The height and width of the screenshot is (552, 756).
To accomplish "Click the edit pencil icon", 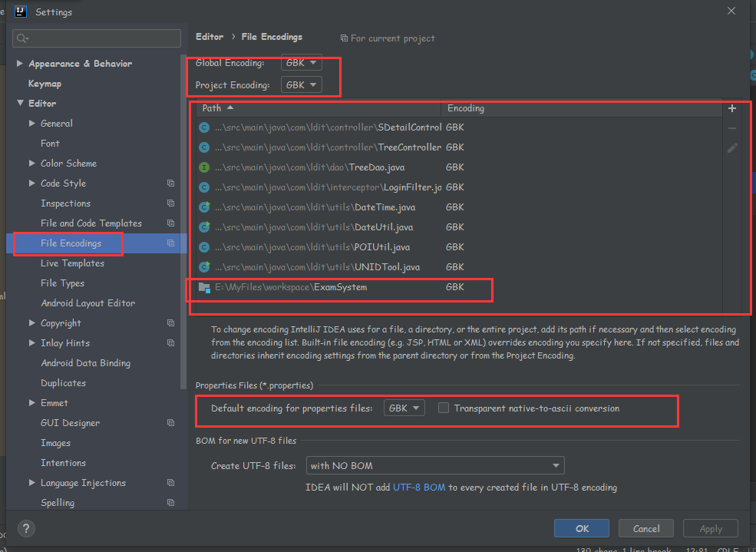I will 732,148.
